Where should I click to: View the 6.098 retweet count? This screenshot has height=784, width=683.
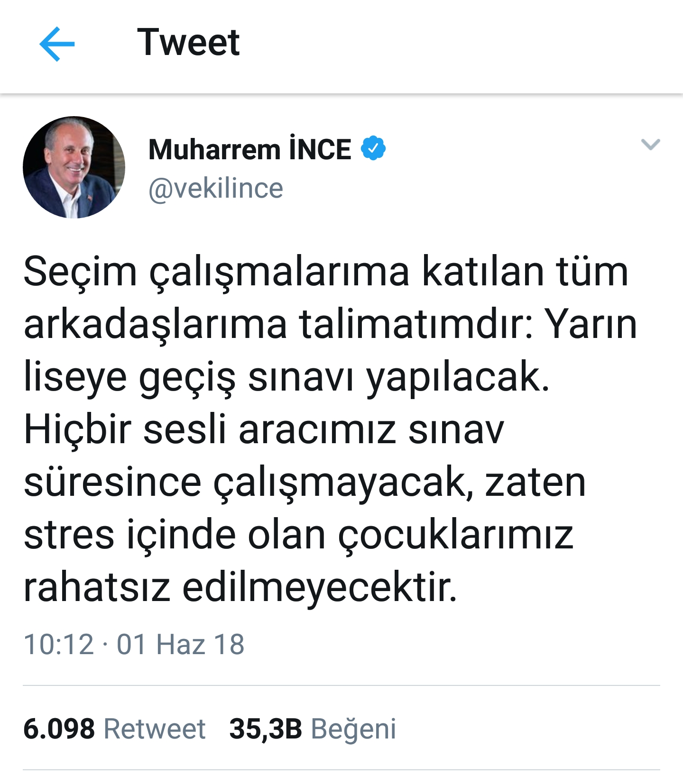[x=59, y=729]
